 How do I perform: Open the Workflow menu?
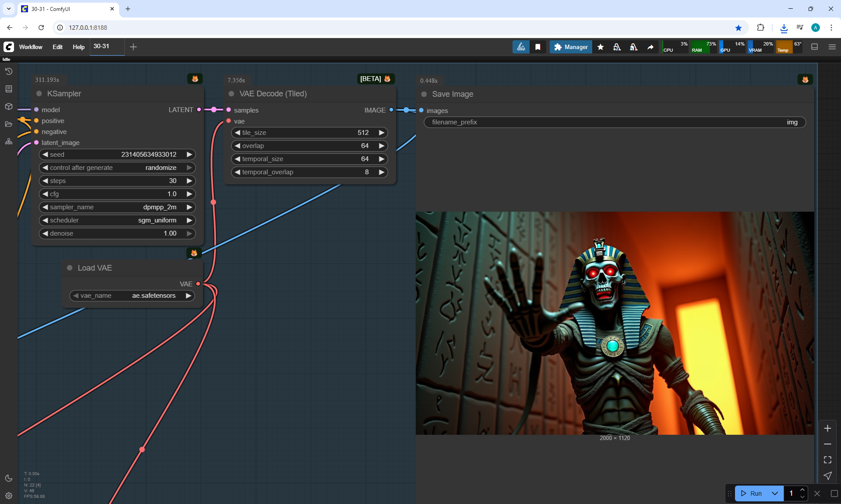31,47
